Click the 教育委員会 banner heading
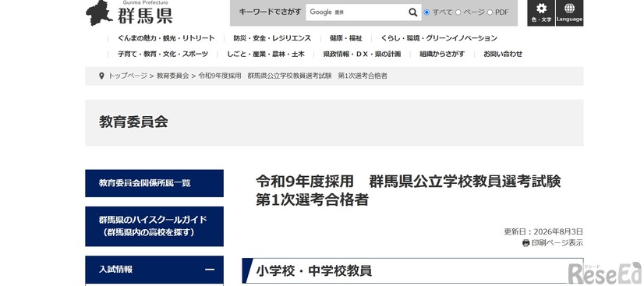 pos(133,122)
